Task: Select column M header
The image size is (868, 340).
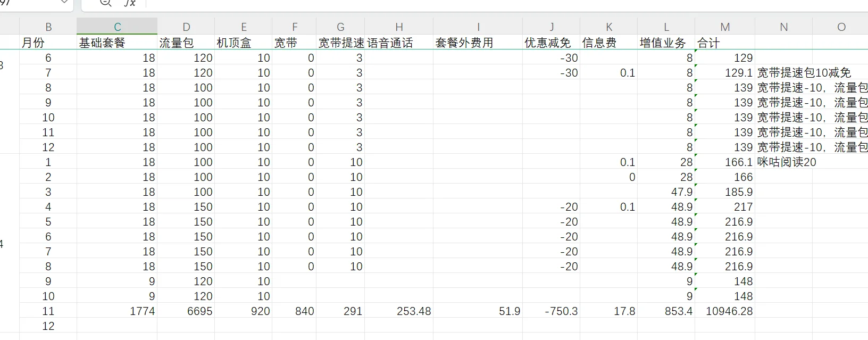Action: click(x=725, y=27)
